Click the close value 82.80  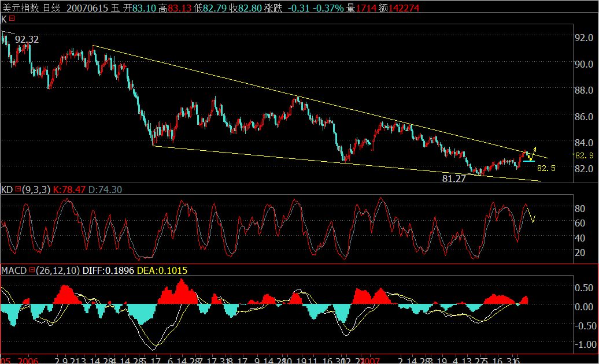(250, 8)
